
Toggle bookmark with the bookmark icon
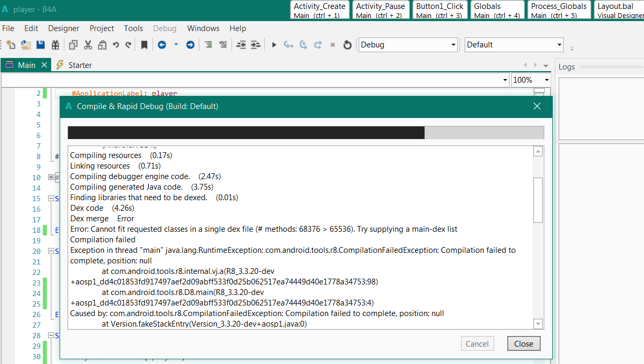pyautogui.click(x=144, y=45)
